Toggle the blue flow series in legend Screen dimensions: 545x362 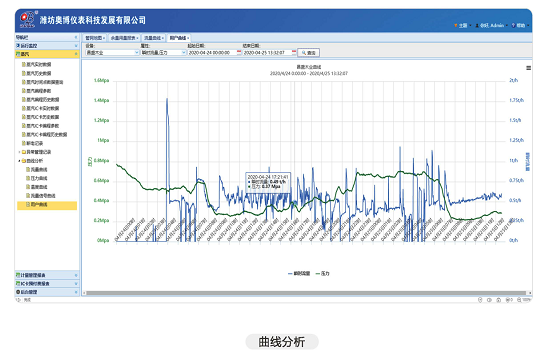coord(299,274)
